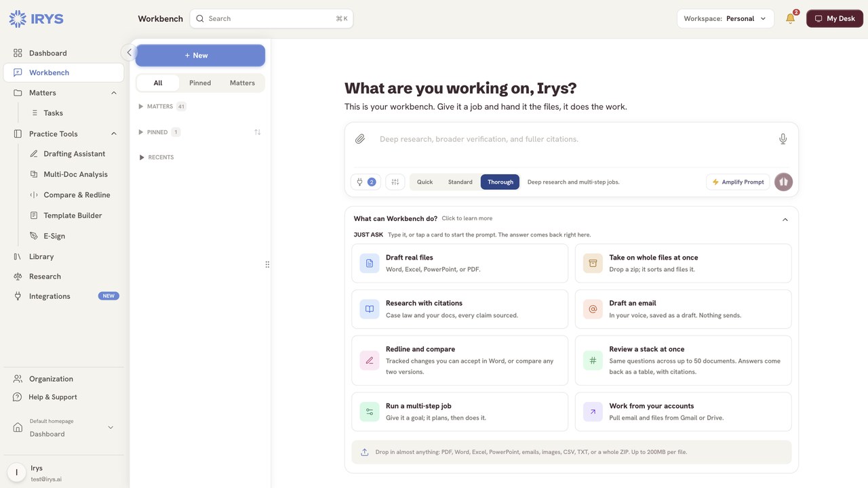Image resolution: width=868 pixels, height=488 pixels.
Task: Collapse the Matters sidebar section
Action: (114, 93)
